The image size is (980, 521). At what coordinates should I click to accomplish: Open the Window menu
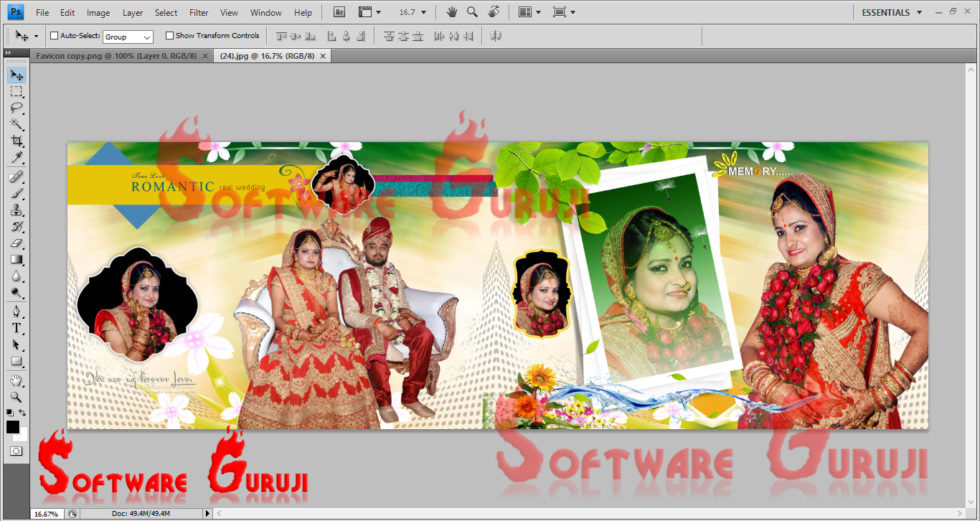266,13
